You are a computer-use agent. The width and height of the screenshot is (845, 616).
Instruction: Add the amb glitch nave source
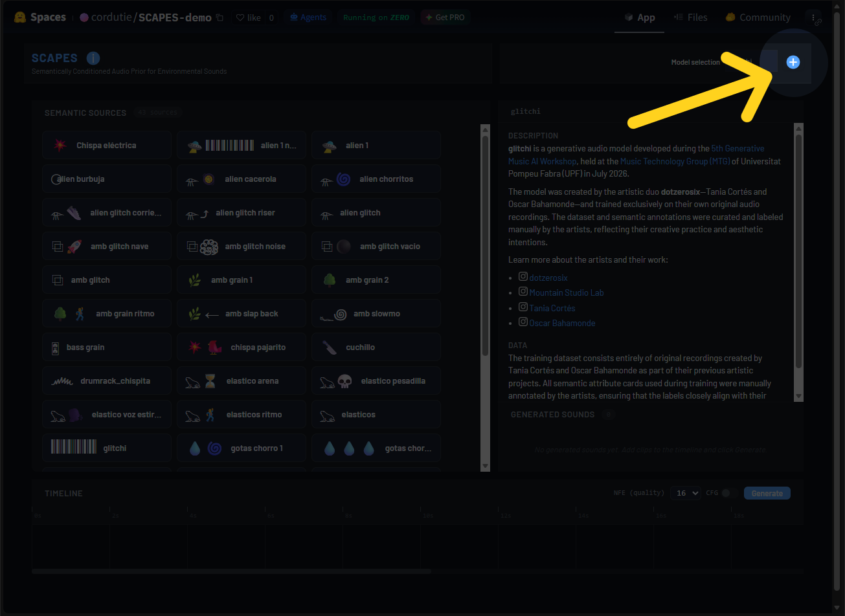(107, 247)
